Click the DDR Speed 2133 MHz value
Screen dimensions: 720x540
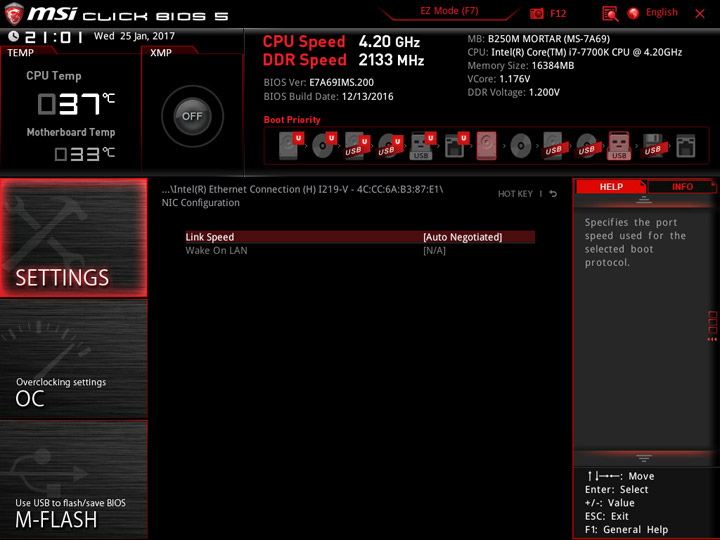click(391, 60)
